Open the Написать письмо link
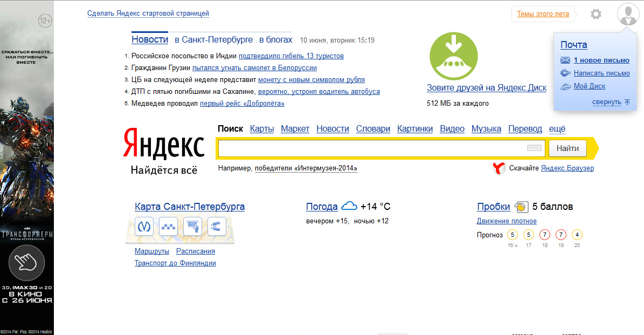644x335 pixels. click(x=601, y=73)
